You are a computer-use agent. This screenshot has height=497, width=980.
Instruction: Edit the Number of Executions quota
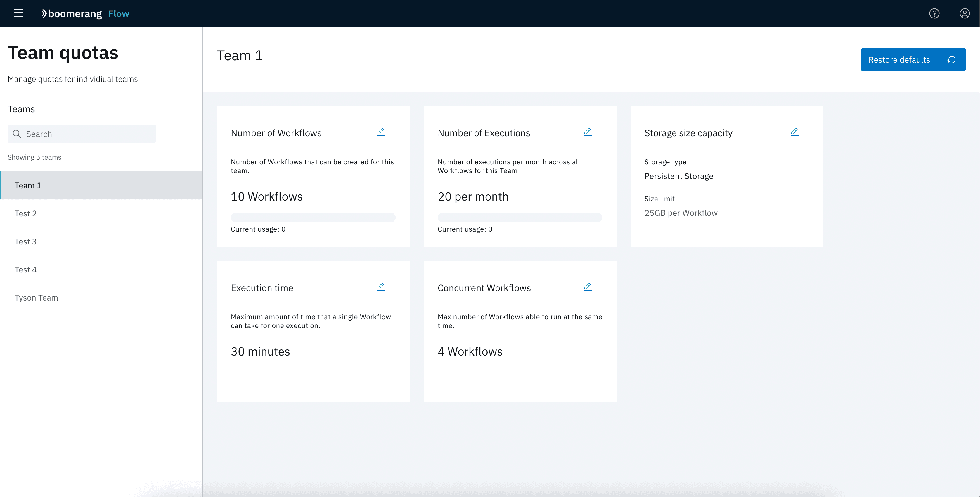tap(587, 132)
